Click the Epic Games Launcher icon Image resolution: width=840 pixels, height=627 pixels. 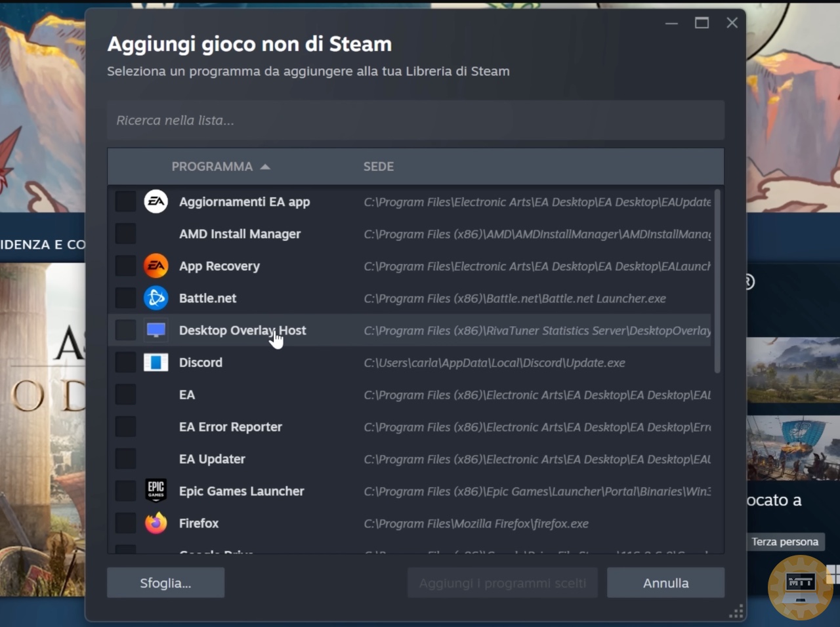[x=156, y=491]
